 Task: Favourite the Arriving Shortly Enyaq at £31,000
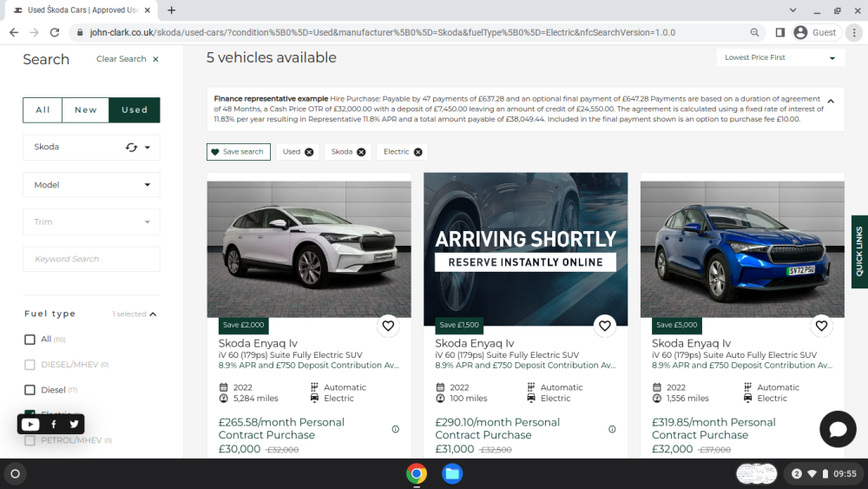[x=604, y=327]
